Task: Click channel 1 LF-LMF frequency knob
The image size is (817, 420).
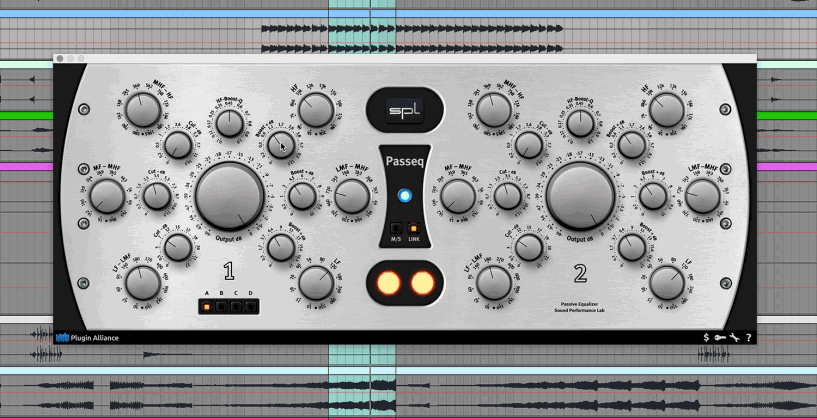Action: (143, 283)
